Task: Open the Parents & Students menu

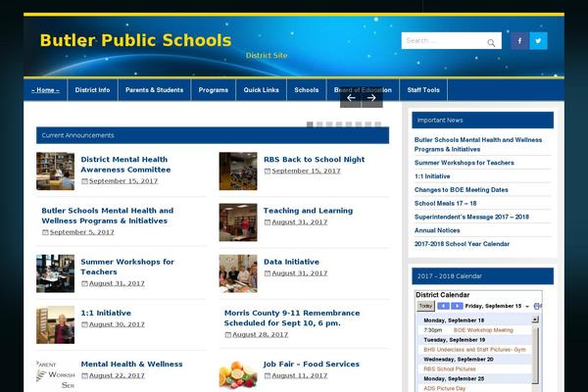Action: click(x=155, y=90)
